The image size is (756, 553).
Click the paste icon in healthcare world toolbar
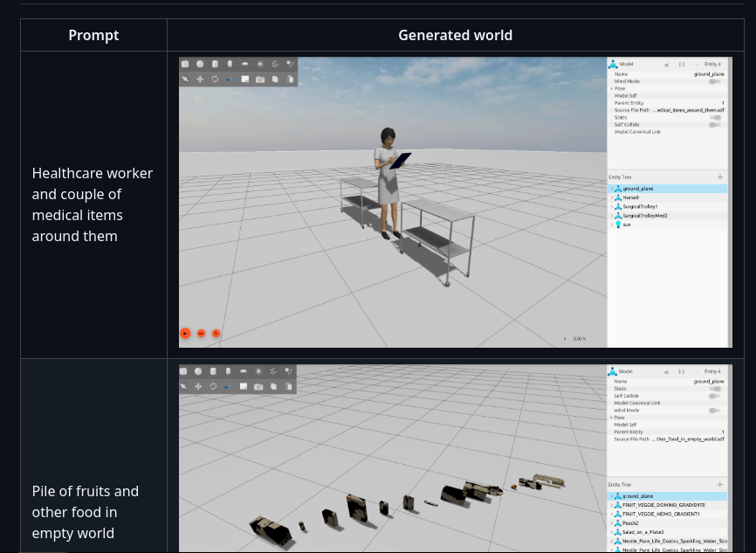[x=290, y=79]
